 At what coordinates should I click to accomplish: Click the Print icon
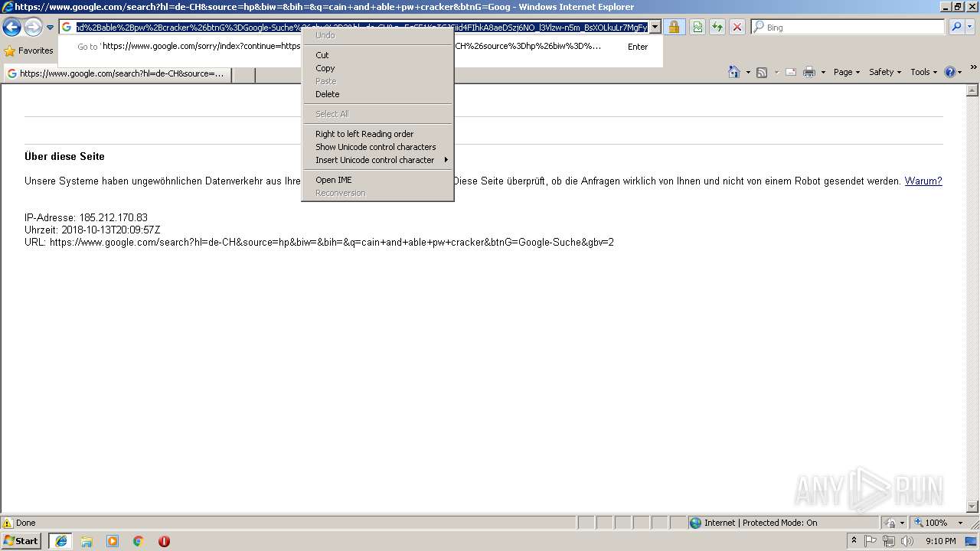[x=809, y=72]
